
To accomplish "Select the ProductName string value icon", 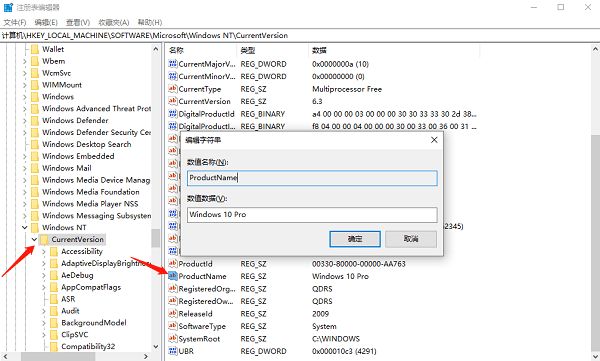I will pyautogui.click(x=173, y=276).
